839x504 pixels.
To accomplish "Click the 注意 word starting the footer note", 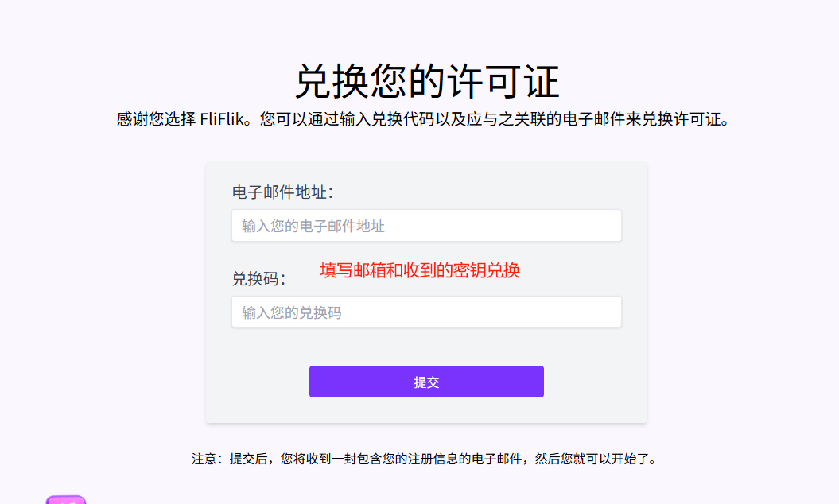I will click(x=204, y=459).
